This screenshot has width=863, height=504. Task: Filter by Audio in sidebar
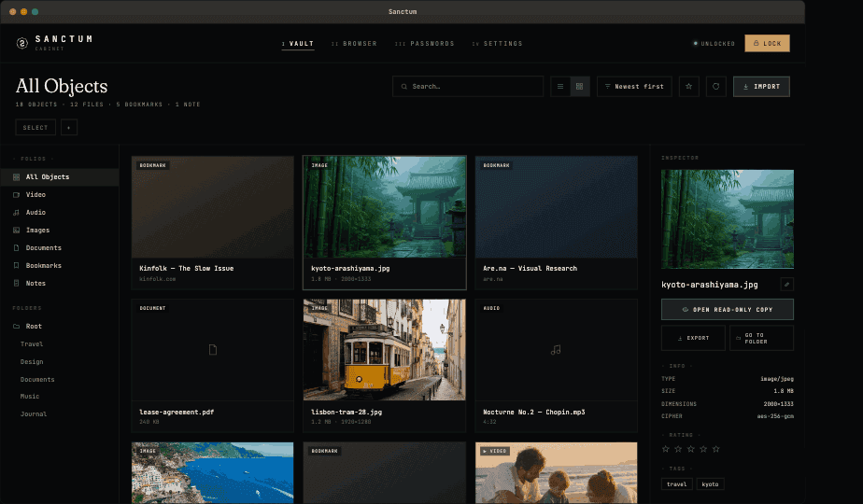(x=60, y=213)
